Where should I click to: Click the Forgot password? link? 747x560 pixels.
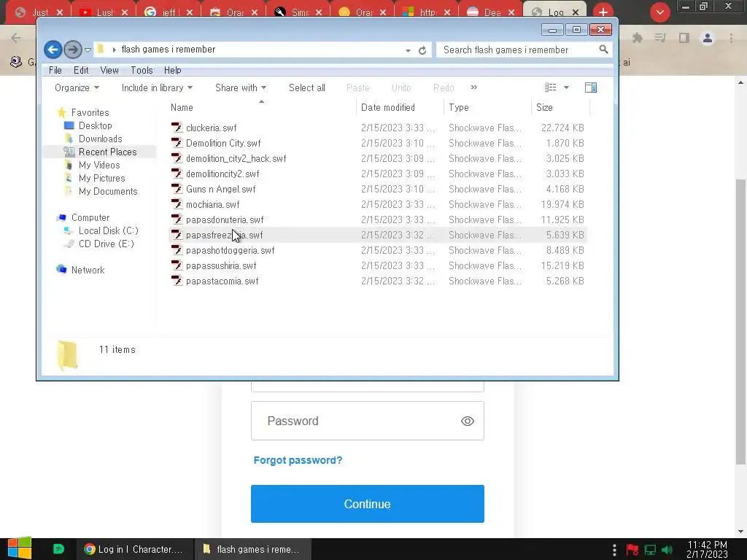tap(298, 461)
